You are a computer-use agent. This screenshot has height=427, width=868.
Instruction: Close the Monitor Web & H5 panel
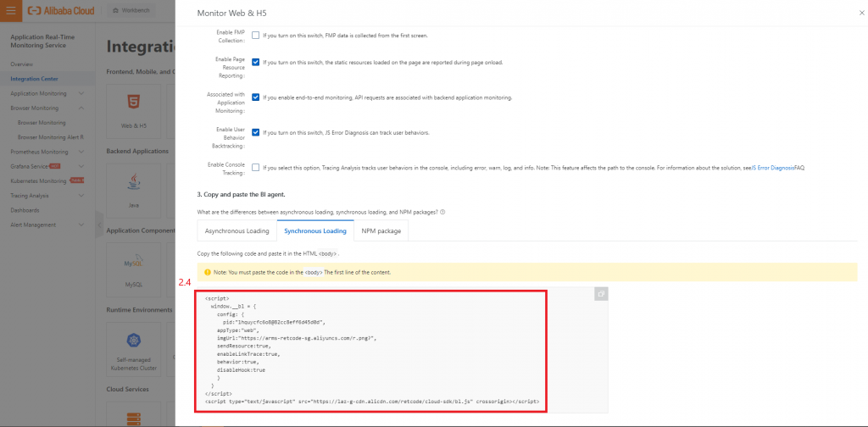[861, 12]
